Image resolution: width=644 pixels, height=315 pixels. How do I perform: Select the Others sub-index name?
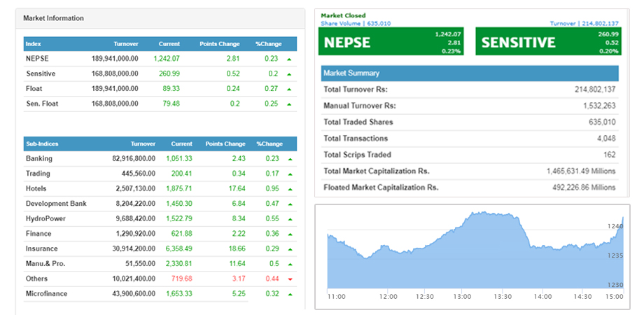click(x=36, y=279)
